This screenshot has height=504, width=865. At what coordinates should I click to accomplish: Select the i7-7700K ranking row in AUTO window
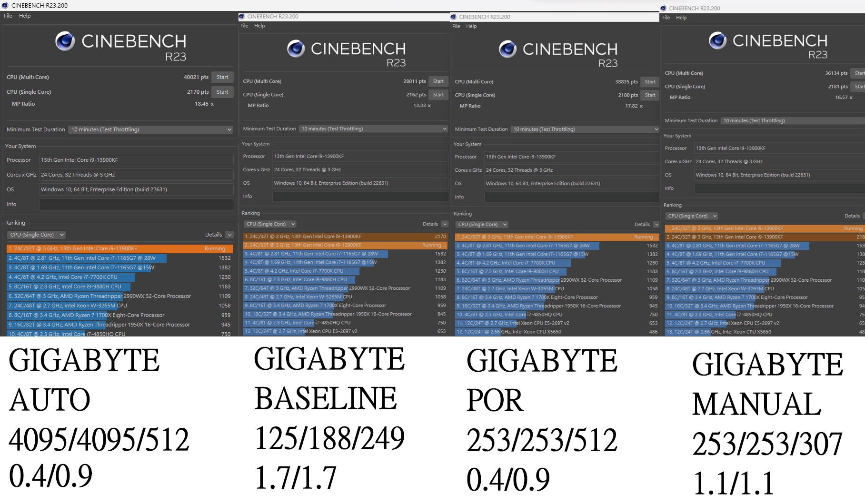(119, 277)
